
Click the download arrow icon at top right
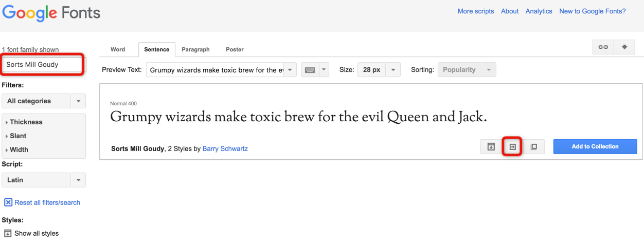pos(624,47)
